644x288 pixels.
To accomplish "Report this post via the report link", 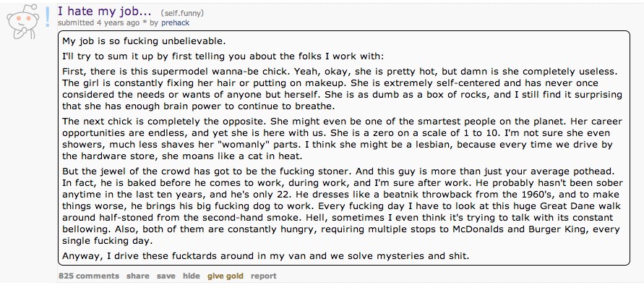I will coord(264,276).
